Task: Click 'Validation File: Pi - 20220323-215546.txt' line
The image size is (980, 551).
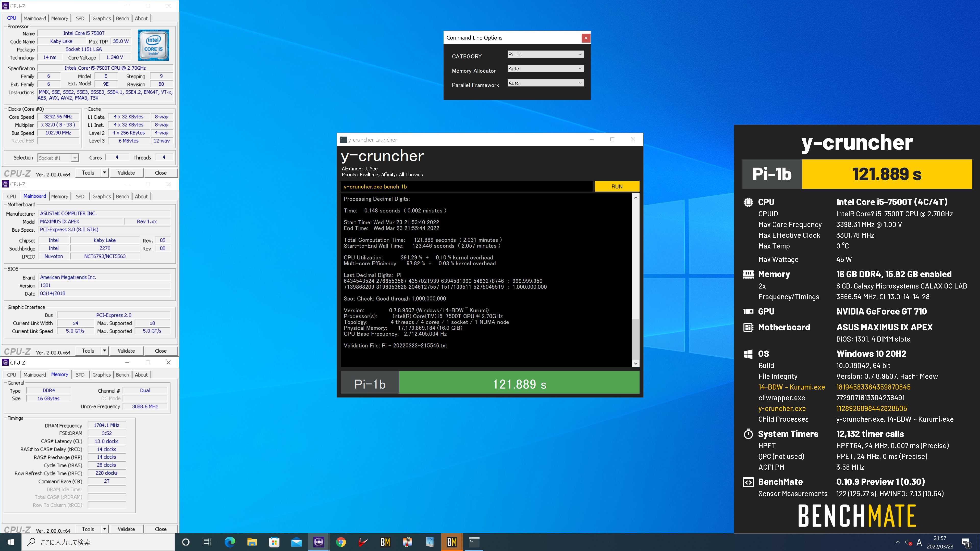Action: click(395, 345)
